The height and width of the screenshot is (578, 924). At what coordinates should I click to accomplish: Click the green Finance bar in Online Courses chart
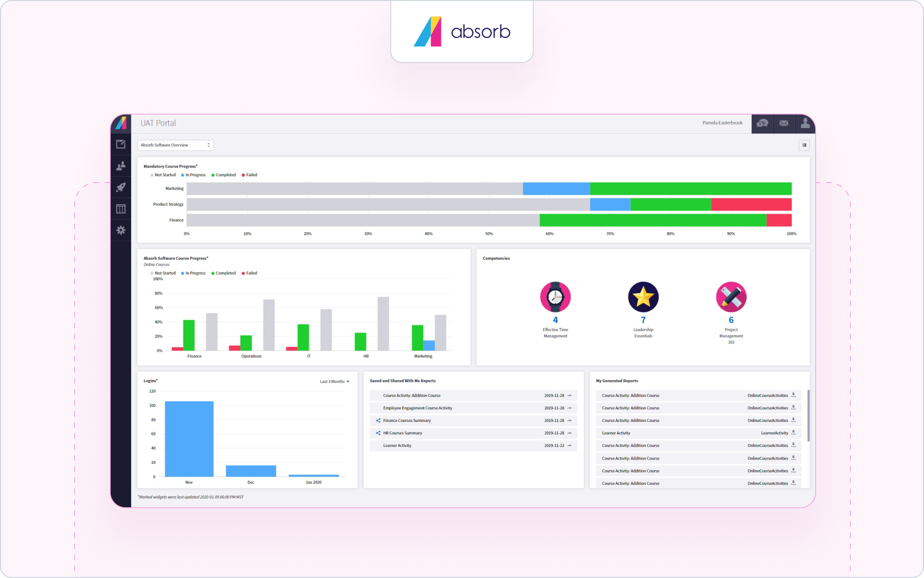tap(189, 335)
